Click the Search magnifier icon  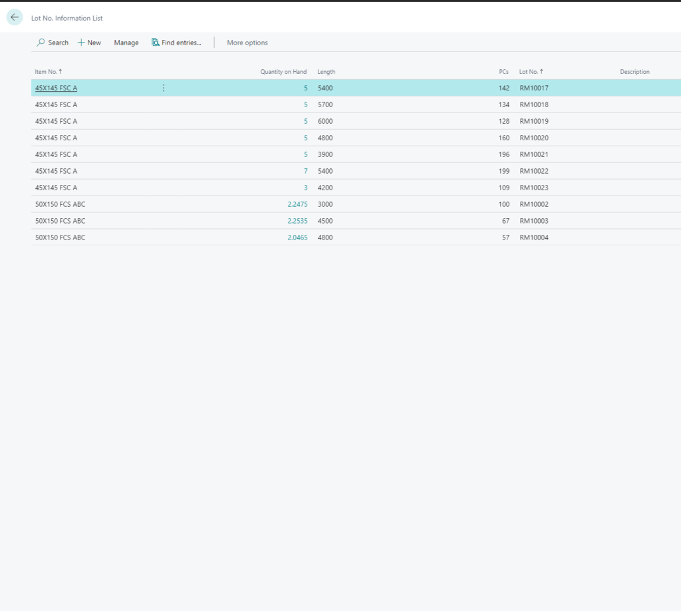tap(41, 43)
